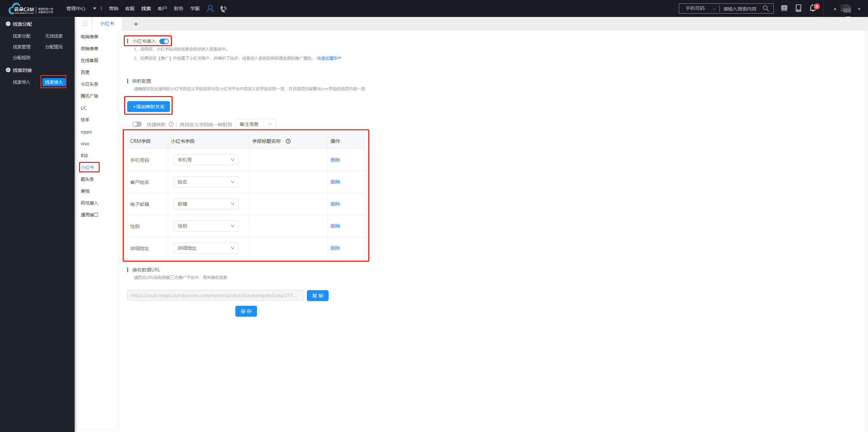Open the 客户 top menu

(162, 8)
